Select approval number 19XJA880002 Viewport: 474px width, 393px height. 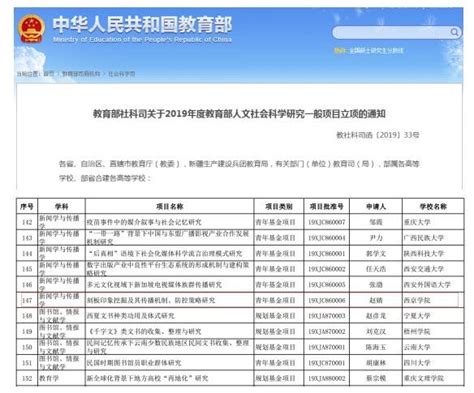coord(326,378)
